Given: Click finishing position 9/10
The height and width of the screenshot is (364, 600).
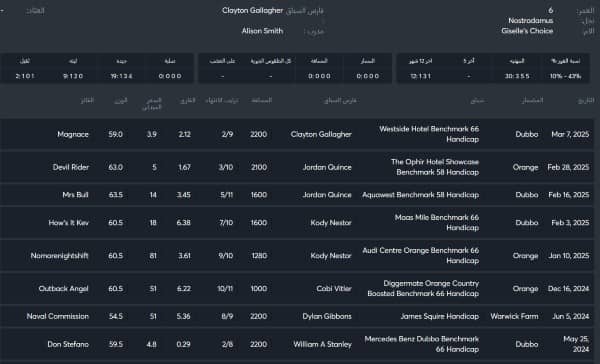Looking at the screenshot, I should 226,256.
